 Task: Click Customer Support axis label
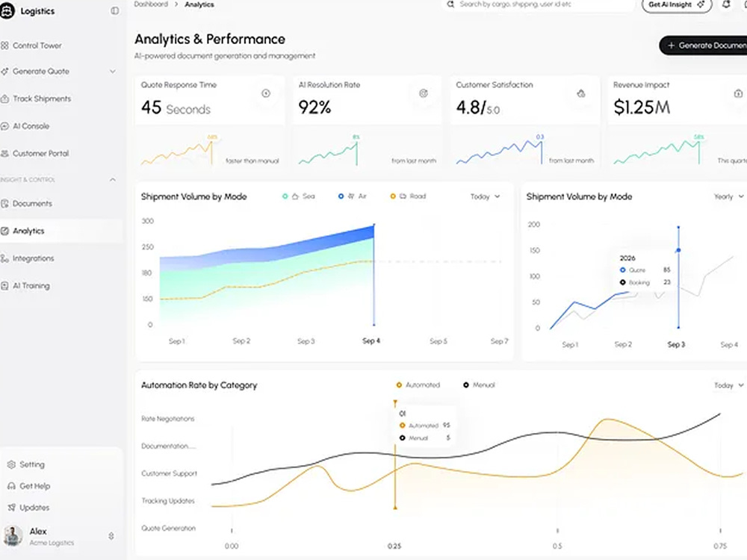point(169,473)
